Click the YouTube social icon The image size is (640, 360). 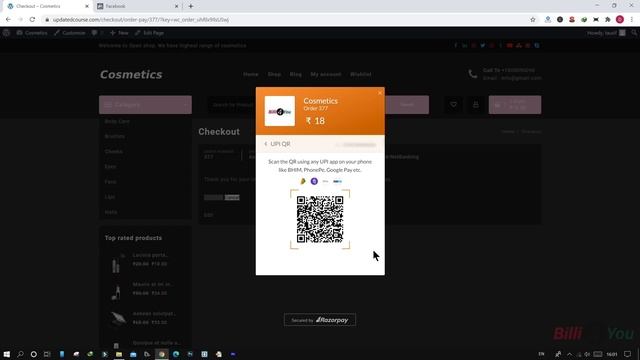coord(509,45)
